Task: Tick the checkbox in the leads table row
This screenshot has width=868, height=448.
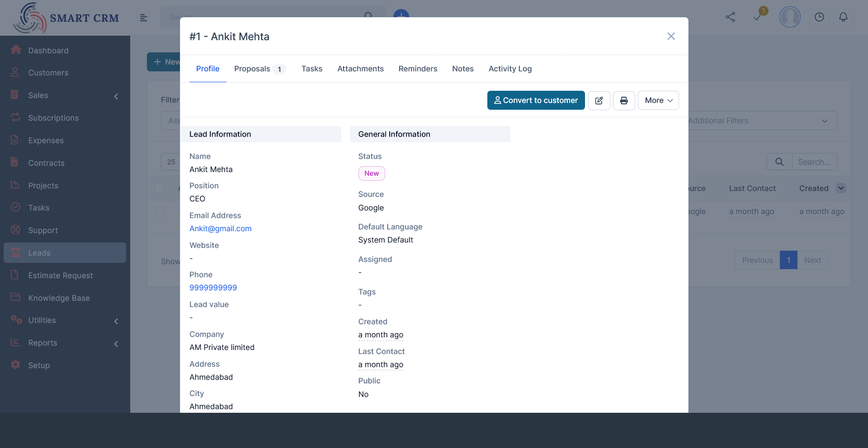Action: (160, 212)
